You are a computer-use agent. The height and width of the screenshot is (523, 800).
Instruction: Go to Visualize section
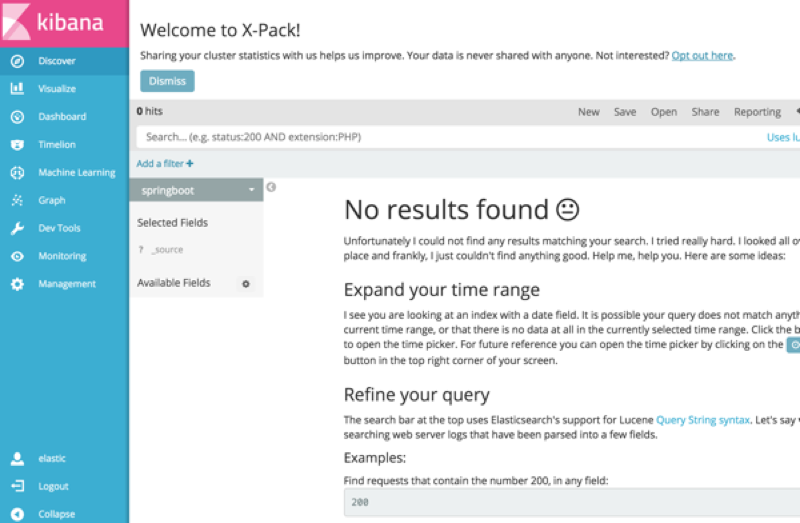(57, 89)
